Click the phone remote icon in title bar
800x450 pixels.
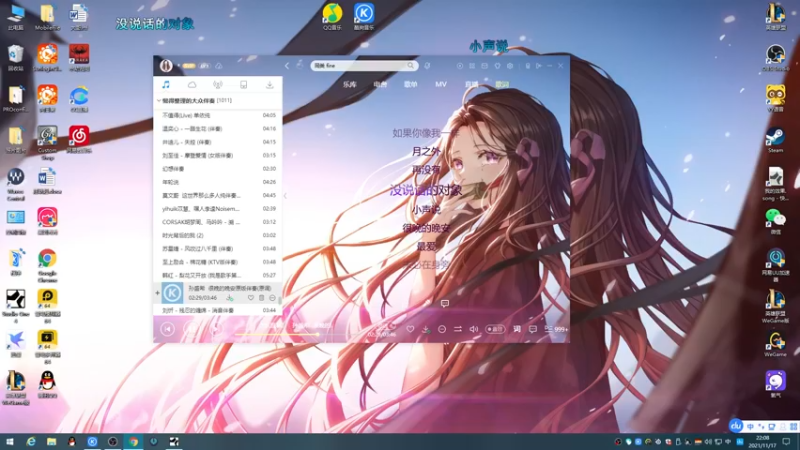(x=528, y=66)
